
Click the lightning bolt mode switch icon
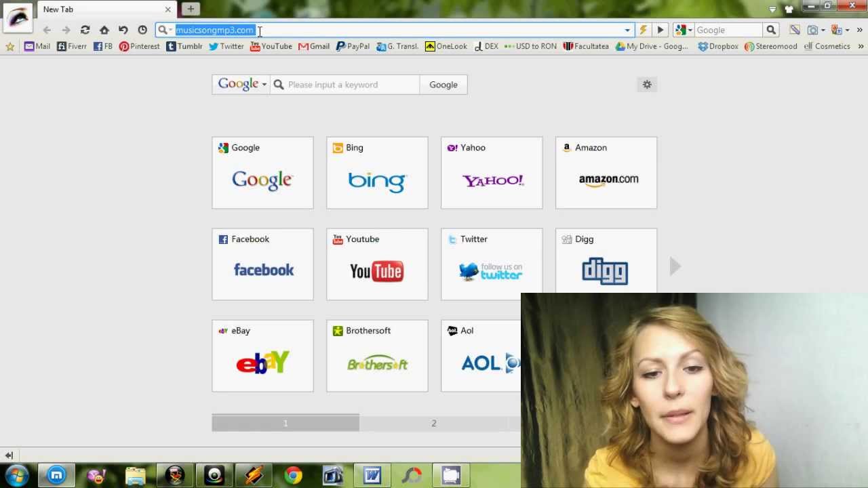pyautogui.click(x=643, y=30)
